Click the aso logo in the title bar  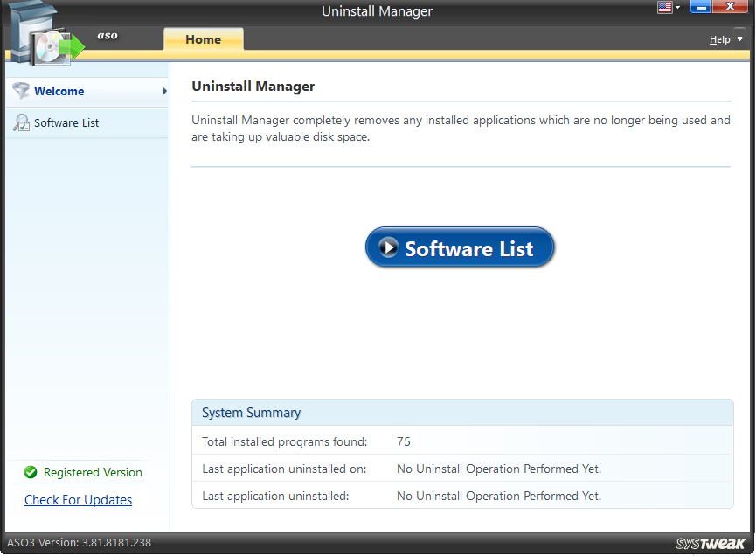coord(107,36)
